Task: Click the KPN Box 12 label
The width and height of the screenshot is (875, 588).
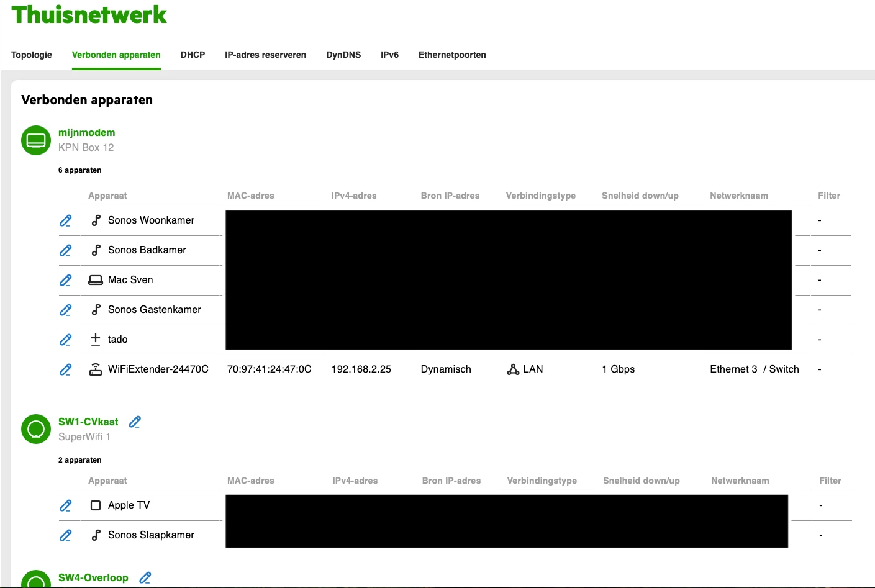Action: point(86,147)
